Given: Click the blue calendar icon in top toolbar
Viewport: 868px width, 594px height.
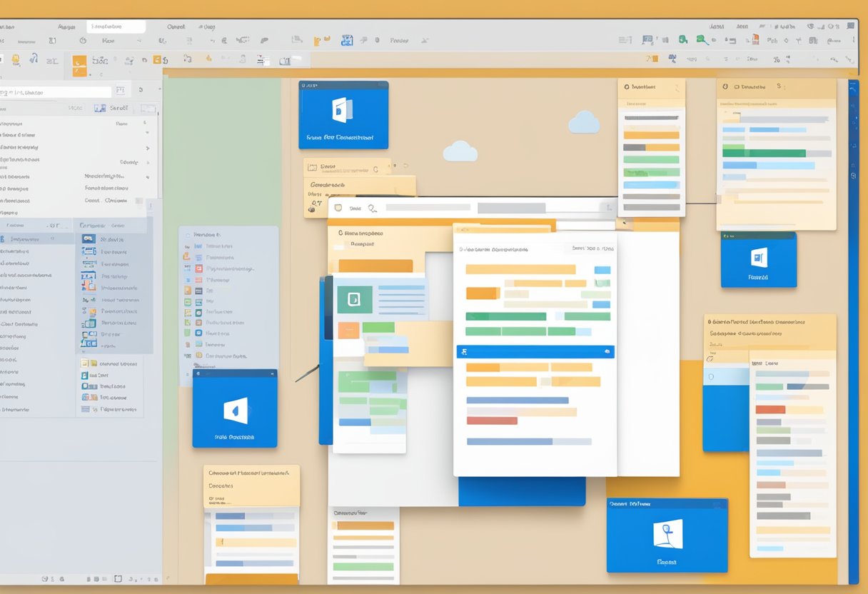Looking at the screenshot, I should point(347,41).
